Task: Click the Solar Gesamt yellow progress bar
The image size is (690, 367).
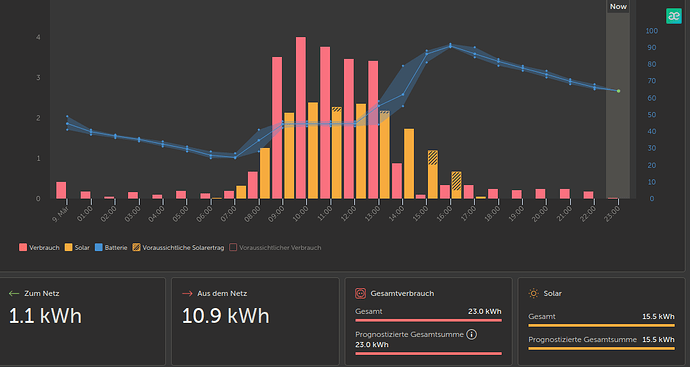Action: tap(601, 326)
